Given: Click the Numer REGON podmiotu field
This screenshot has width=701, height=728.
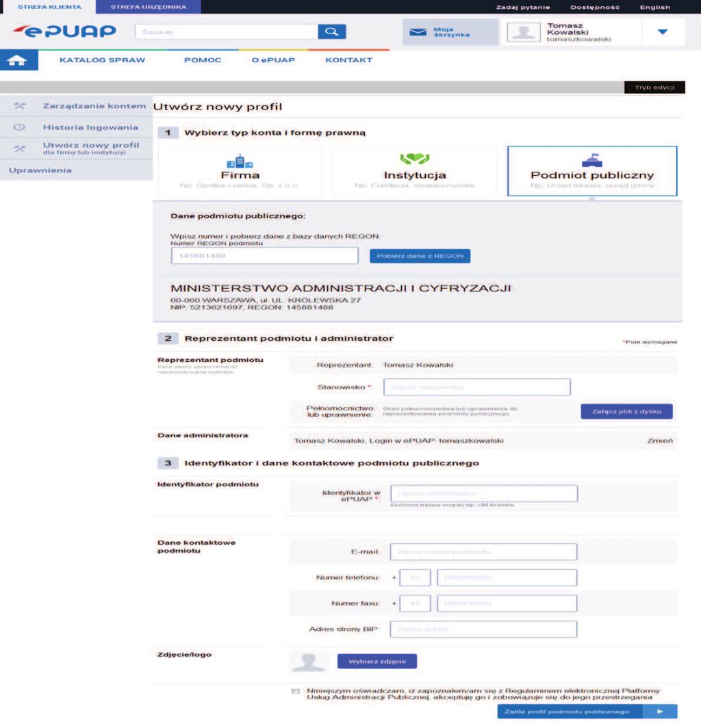Looking at the screenshot, I should 265,256.
